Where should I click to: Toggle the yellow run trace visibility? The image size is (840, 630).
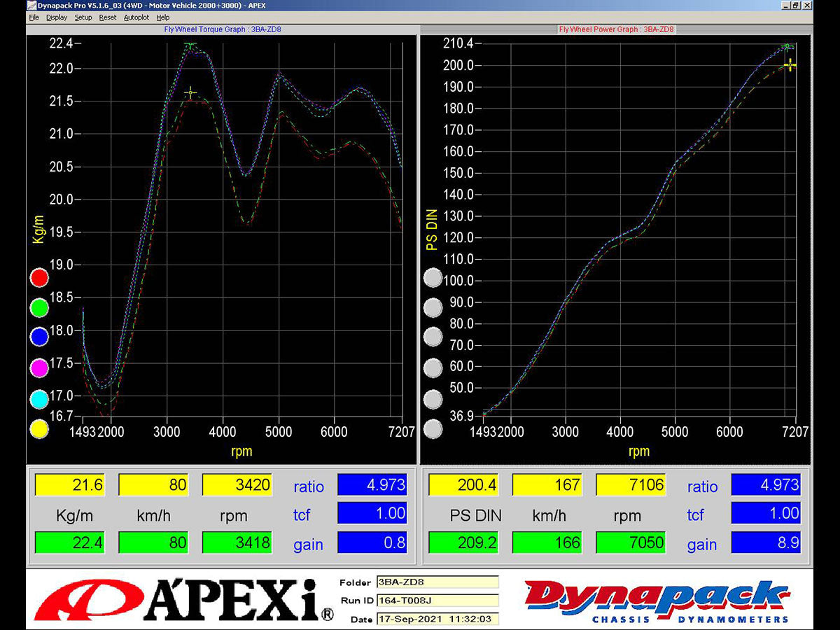click(39, 428)
